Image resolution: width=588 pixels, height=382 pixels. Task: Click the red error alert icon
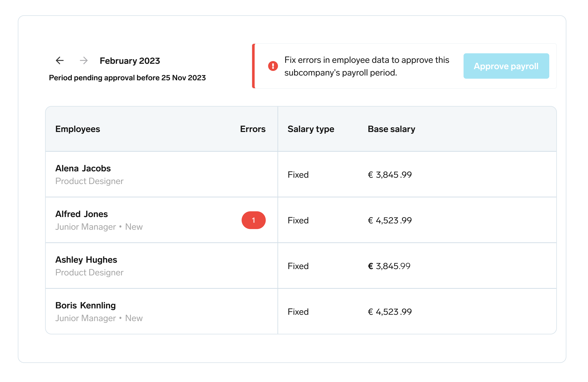click(273, 66)
